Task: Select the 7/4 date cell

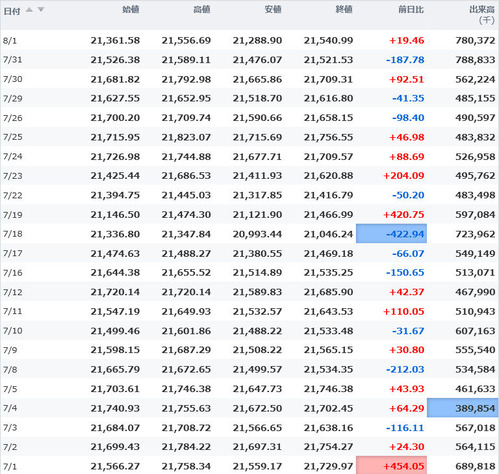Action: tap(10, 408)
